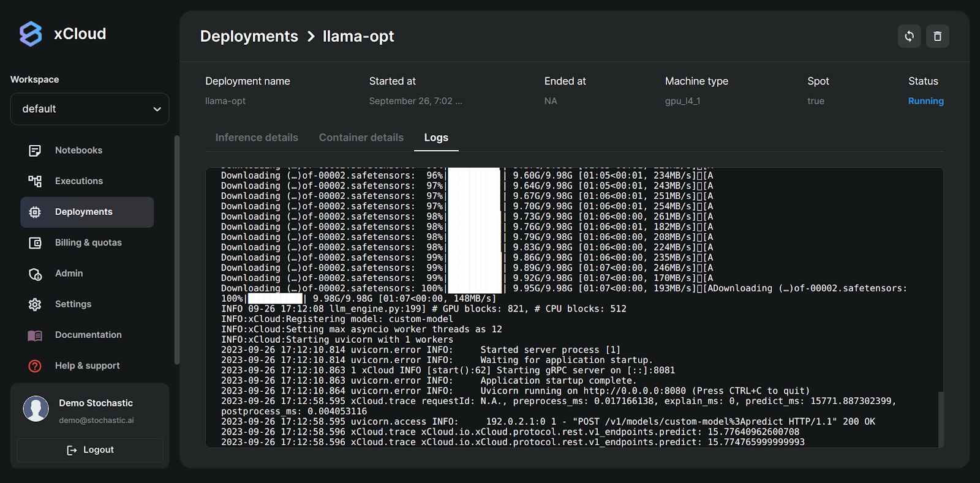The height and width of the screenshot is (483, 980).
Task: Click the Help & support question icon
Action: [x=35, y=366]
